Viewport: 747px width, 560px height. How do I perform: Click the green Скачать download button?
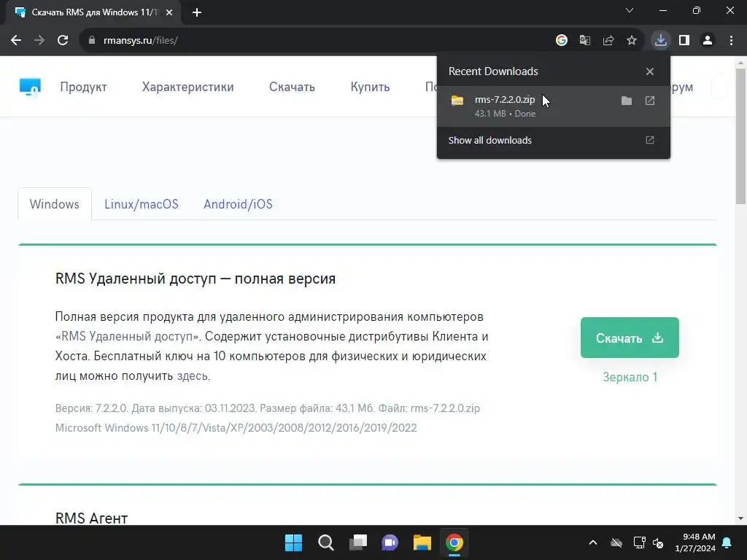tap(630, 338)
